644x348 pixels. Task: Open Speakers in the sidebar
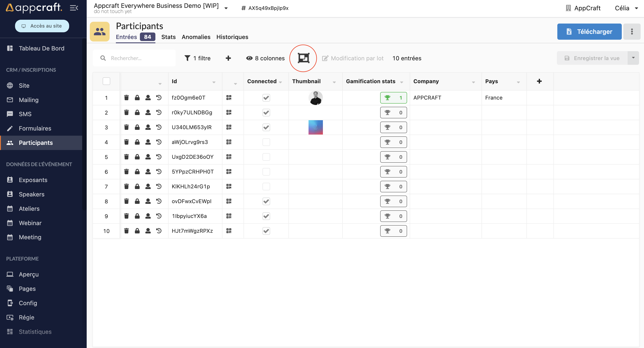point(31,194)
